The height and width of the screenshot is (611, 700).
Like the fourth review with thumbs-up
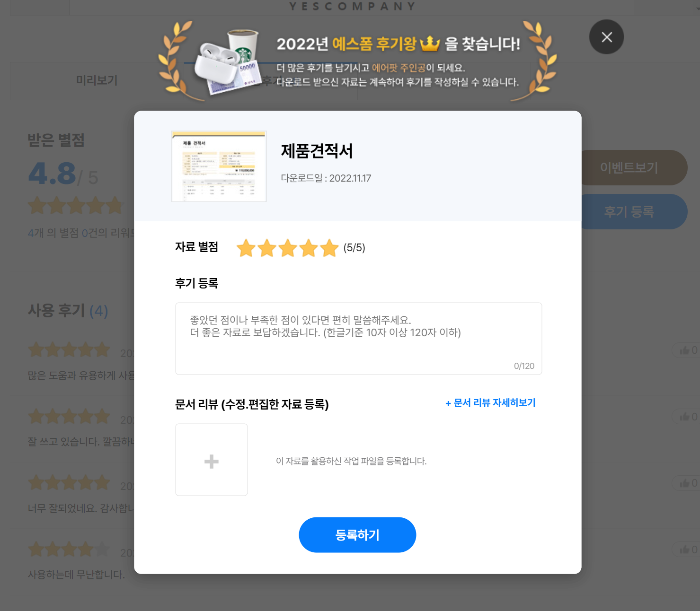686,550
